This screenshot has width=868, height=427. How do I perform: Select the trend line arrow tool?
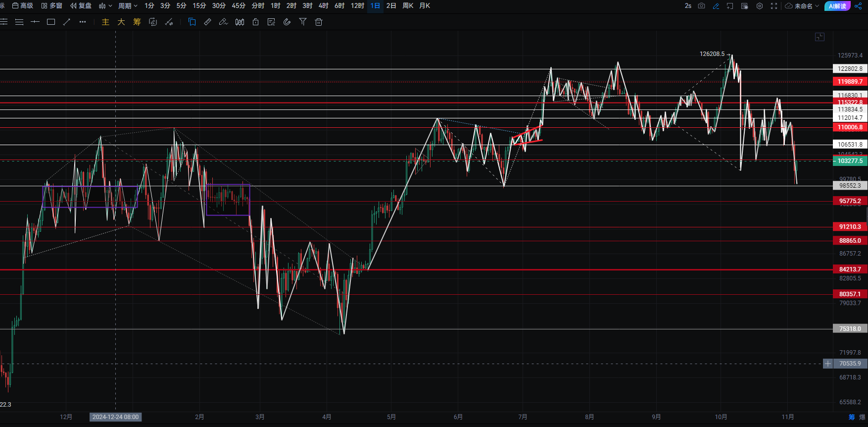[67, 22]
